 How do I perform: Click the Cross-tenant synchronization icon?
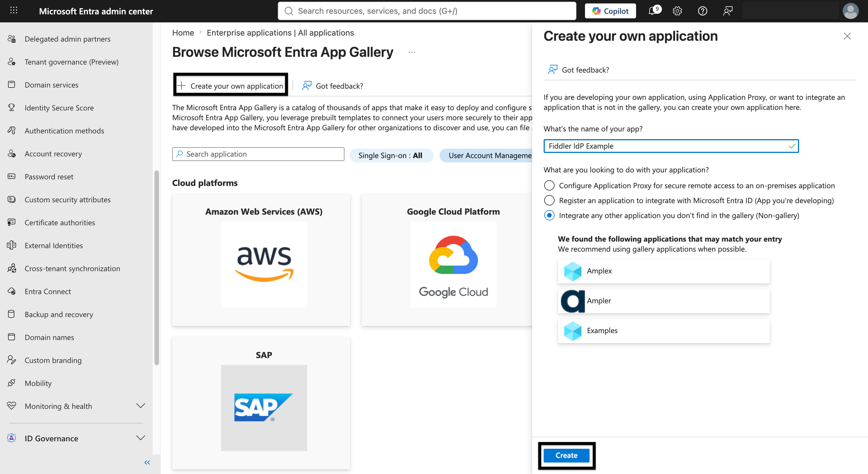pyautogui.click(x=12, y=268)
